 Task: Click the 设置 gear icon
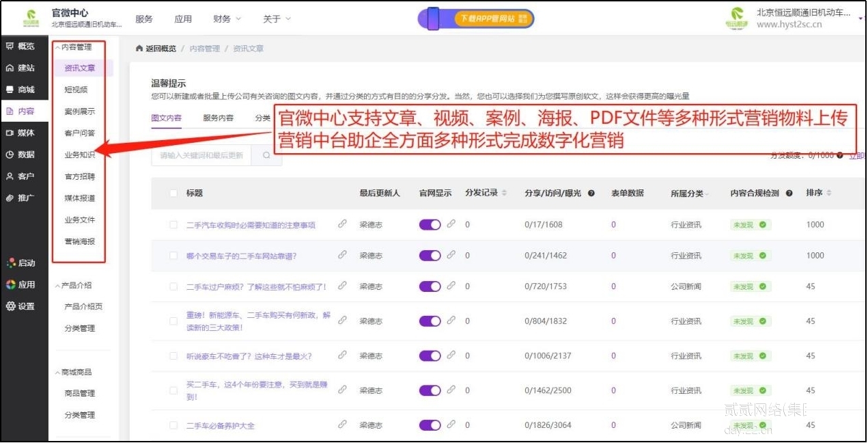pyautogui.click(x=10, y=306)
